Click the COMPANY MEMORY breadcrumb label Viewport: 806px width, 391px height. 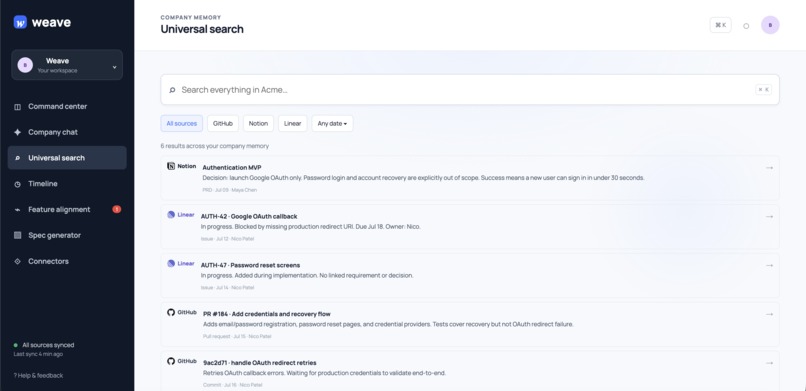191,17
